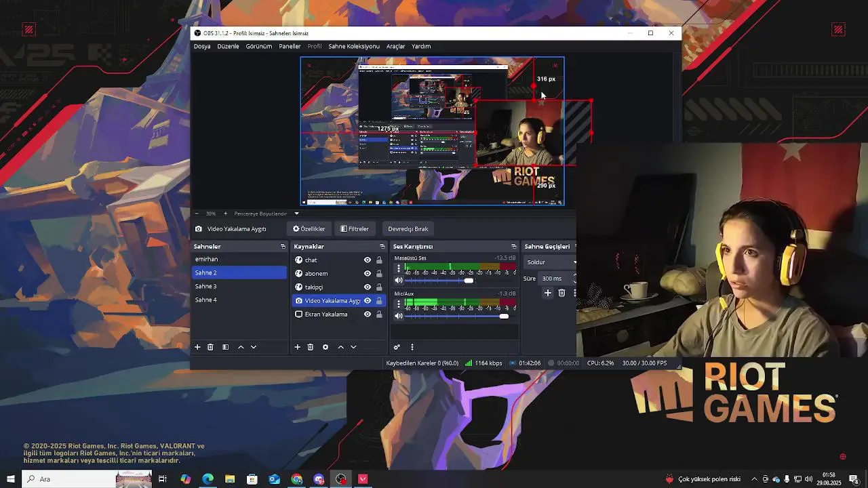Open the Paneller menu
The image size is (868, 488).
tap(290, 47)
